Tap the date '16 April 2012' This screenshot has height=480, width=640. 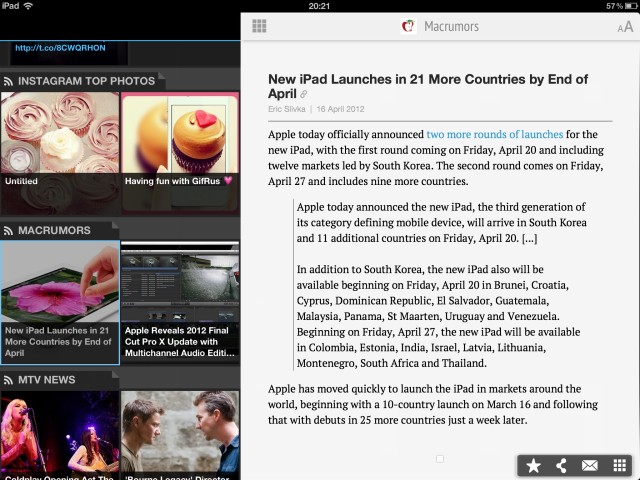(340, 109)
